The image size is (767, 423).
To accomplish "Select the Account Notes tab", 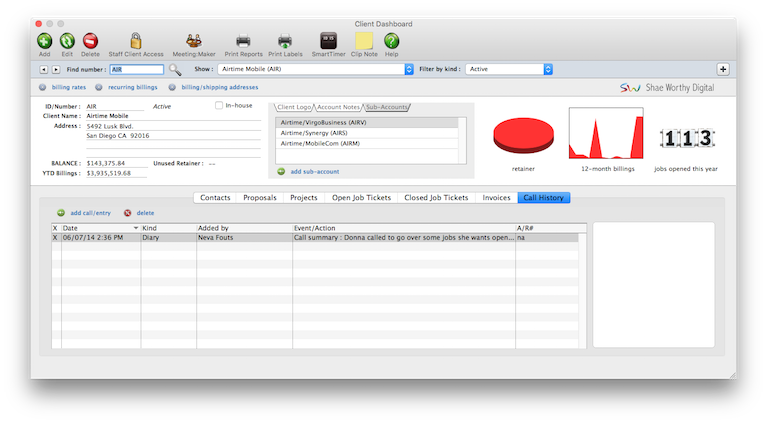I will click(x=339, y=106).
